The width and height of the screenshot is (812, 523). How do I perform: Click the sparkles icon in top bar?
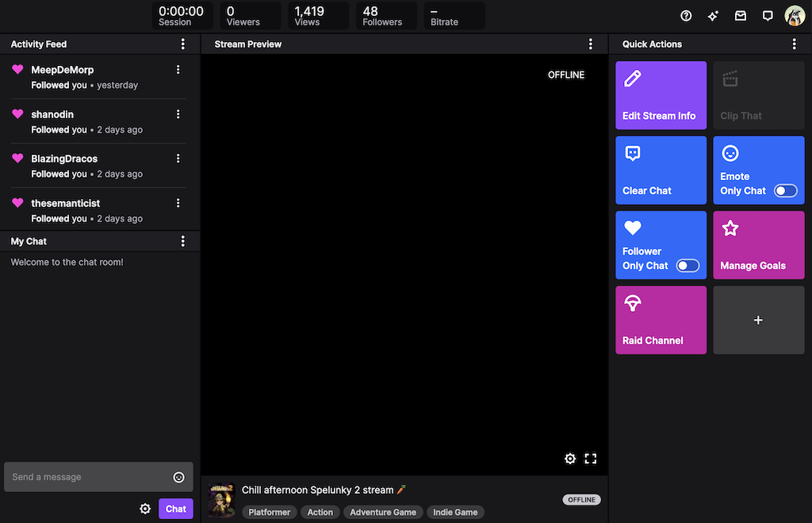[x=712, y=15]
